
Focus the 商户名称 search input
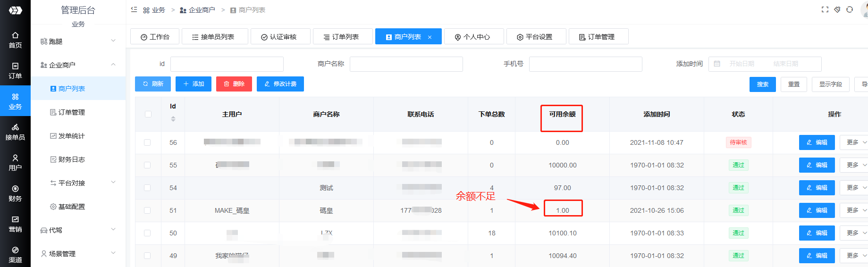[x=406, y=64]
